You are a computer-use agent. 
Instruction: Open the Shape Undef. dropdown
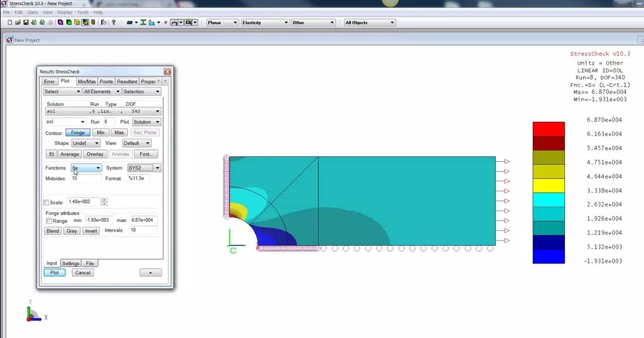(x=86, y=143)
